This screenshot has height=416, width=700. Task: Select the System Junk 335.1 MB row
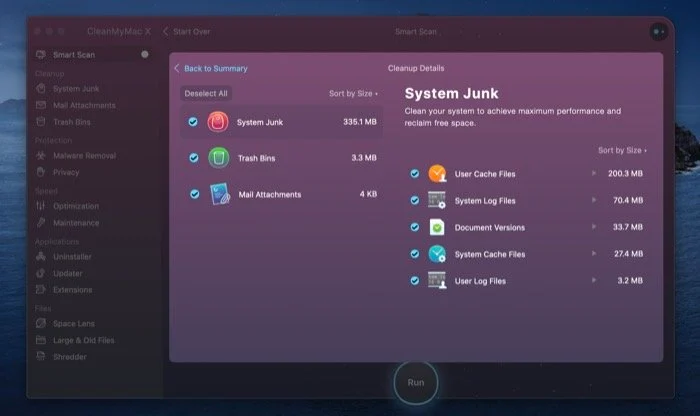(x=281, y=122)
